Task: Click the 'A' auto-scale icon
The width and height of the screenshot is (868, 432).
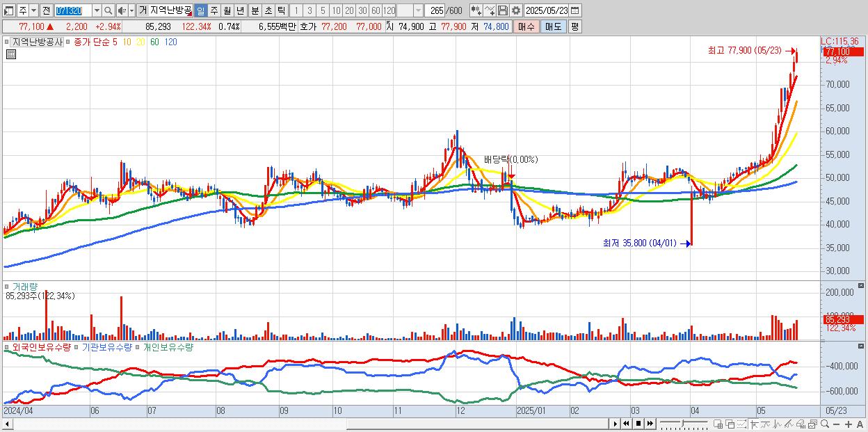Action: [x=860, y=424]
